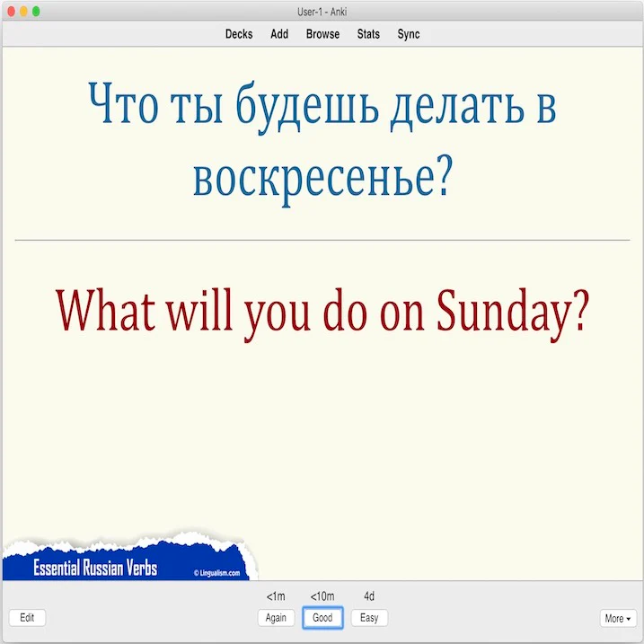Click the 'User-1 - Anki' window title
The height and width of the screenshot is (644, 644).
[322, 11]
